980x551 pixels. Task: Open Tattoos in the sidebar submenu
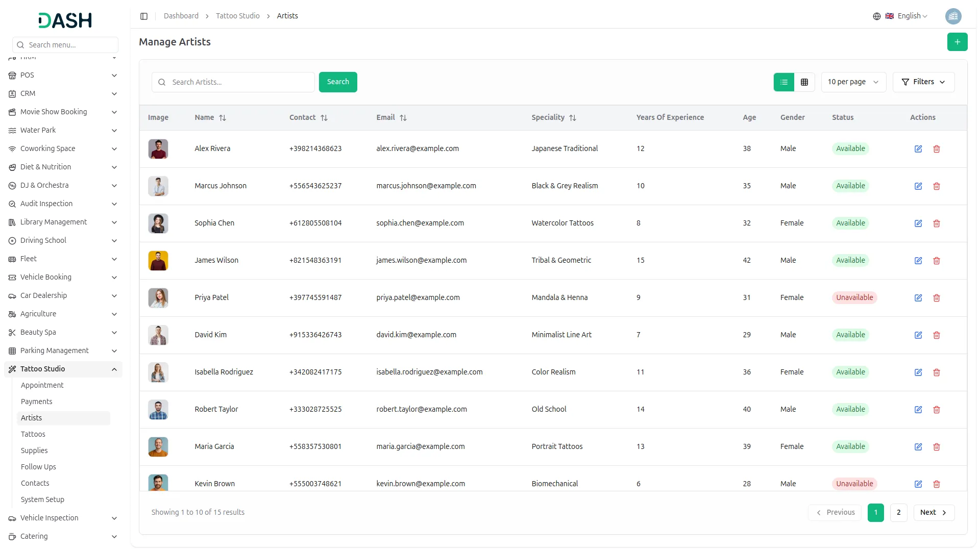point(33,434)
